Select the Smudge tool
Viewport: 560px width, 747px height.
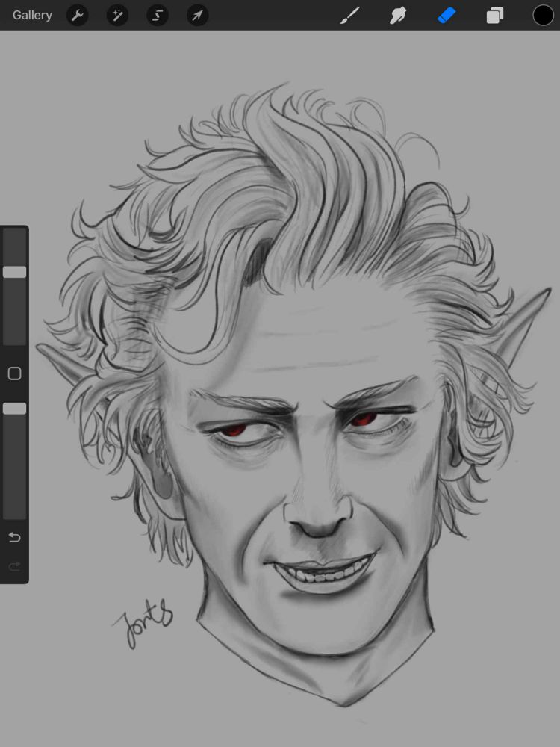click(x=398, y=16)
